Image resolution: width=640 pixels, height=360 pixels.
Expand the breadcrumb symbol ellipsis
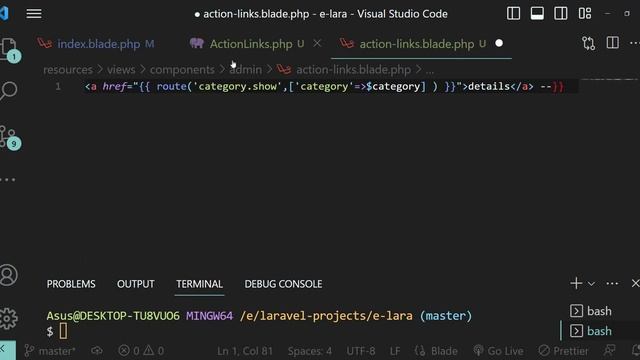[430, 71]
